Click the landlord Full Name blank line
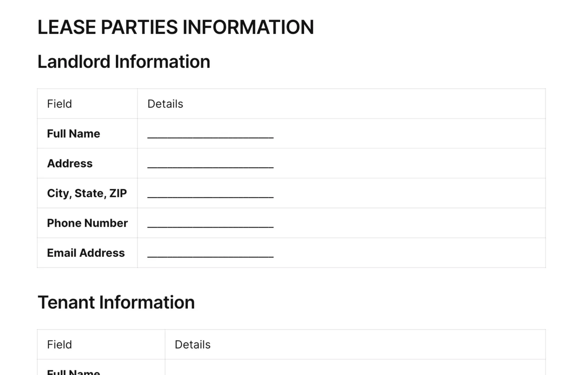This screenshot has width=588, height=375. pyautogui.click(x=210, y=134)
